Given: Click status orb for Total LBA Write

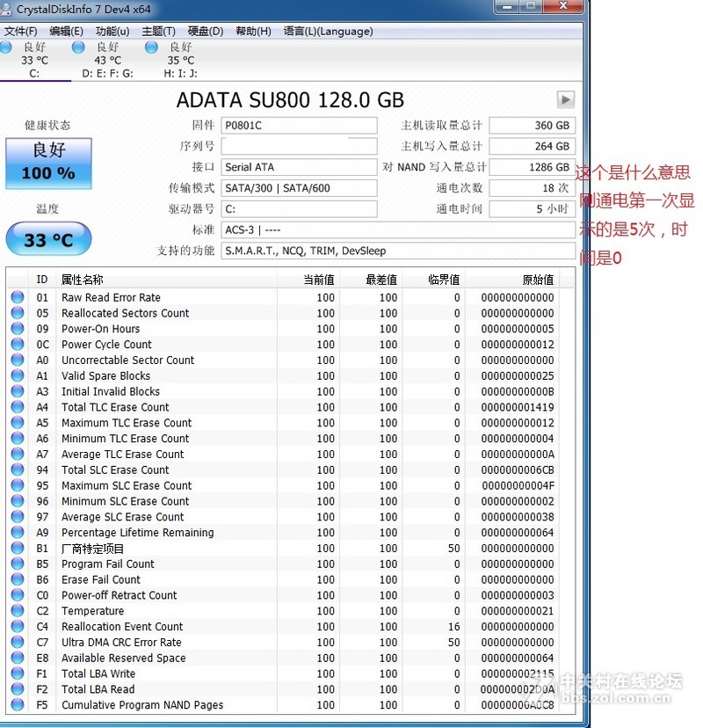Looking at the screenshot, I should tap(18, 673).
